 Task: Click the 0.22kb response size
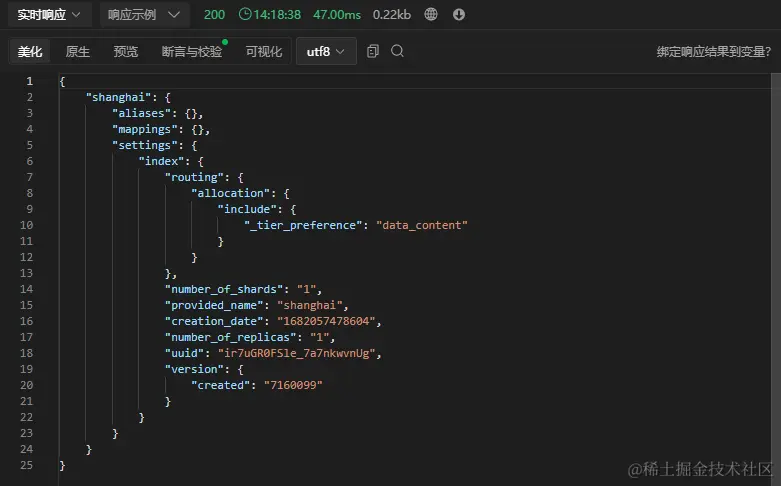(x=391, y=14)
